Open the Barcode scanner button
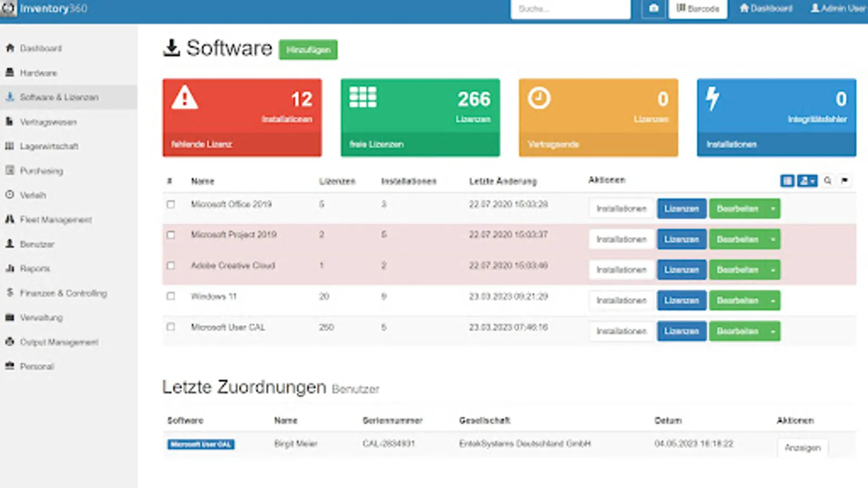This screenshot has height=488, width=868. click(x=698, y=9)
